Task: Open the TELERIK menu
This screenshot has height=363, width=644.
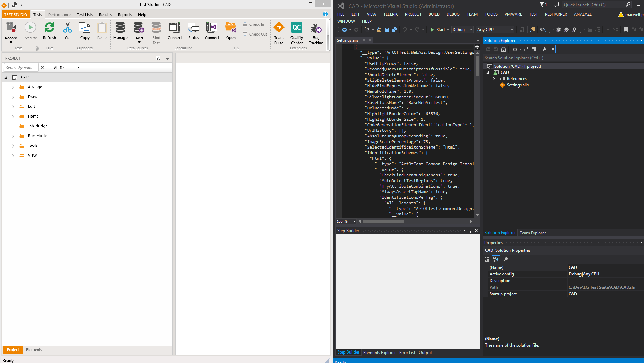Action: coord(390,14)
